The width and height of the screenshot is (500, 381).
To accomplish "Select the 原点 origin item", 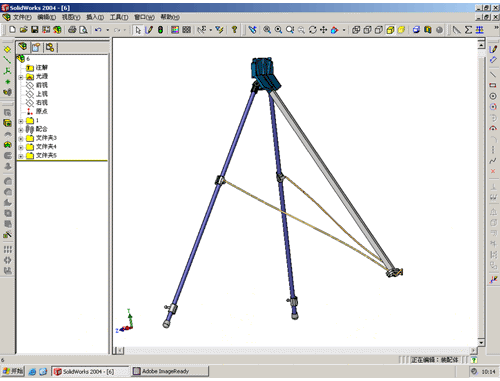I will click(42, 111).
